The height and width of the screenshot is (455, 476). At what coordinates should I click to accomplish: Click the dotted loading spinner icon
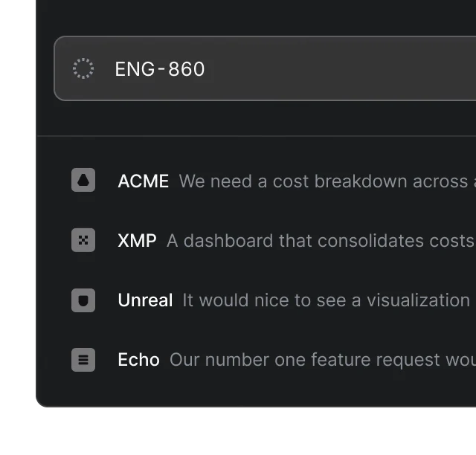pos(83,69)
